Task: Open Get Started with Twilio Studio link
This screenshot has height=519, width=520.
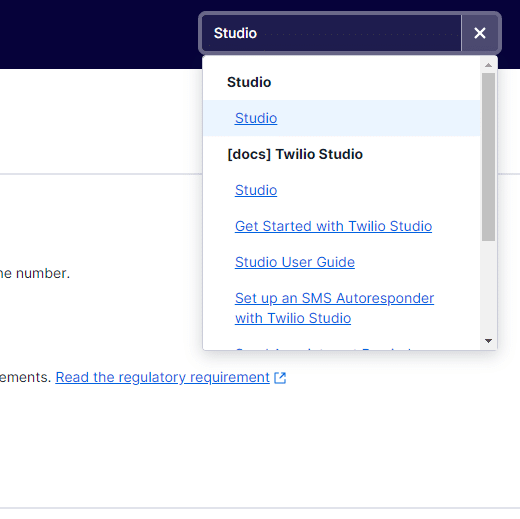Action: click(x=333, y=226)
